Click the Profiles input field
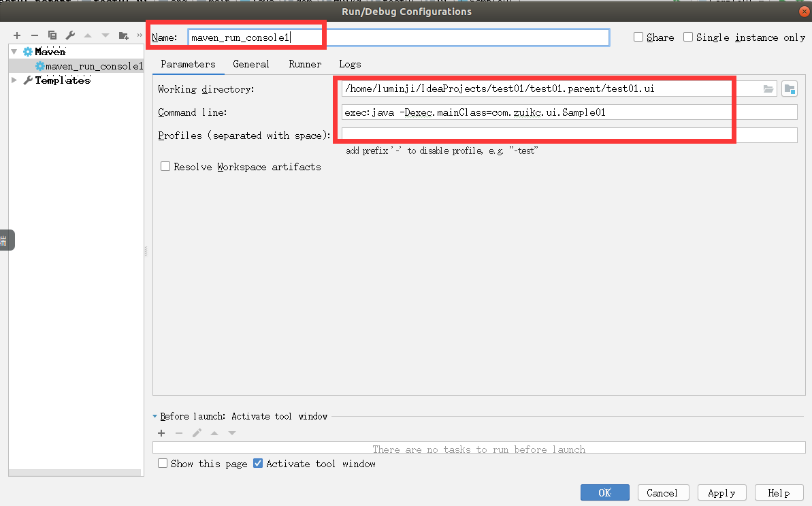The height and width of the screenshot is (506, 812). 570,135
